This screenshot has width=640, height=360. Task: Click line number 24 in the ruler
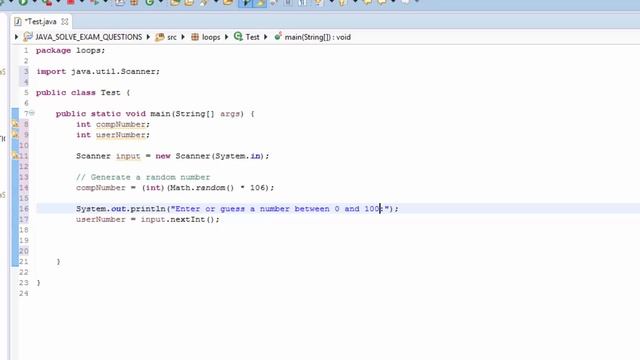coord(24,294)
